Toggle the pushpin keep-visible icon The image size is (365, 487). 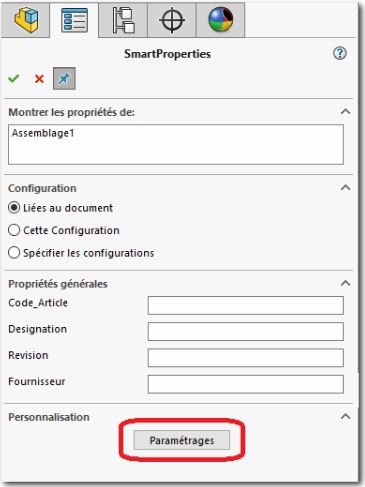click(64, 79)
